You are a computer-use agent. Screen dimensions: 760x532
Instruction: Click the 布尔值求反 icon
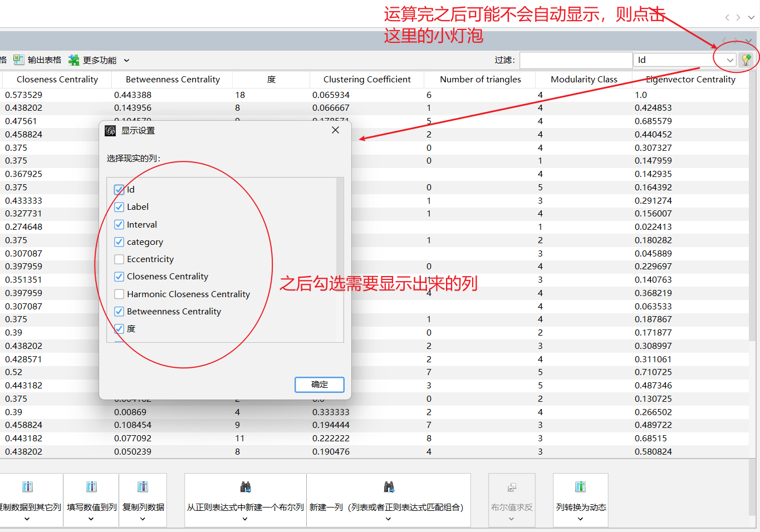512,487
